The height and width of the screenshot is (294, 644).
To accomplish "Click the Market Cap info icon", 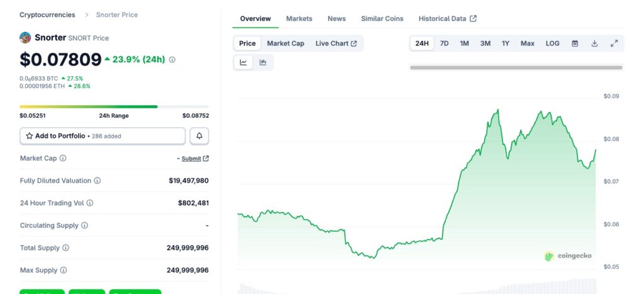I will coord(63,158).
